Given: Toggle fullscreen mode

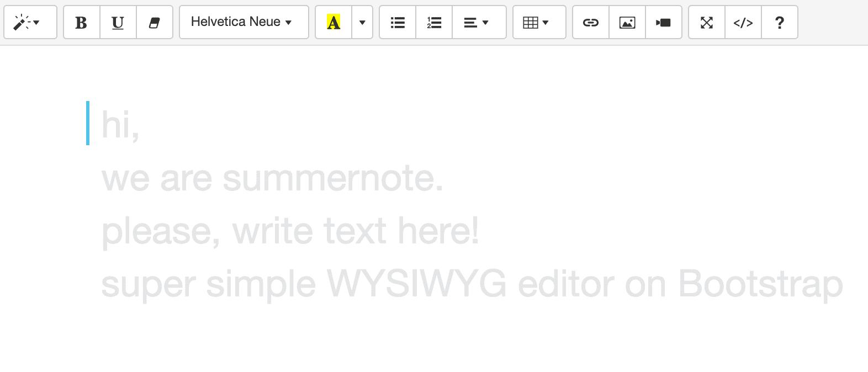Looking at the screenshot, I should click(x=707, y=22).
